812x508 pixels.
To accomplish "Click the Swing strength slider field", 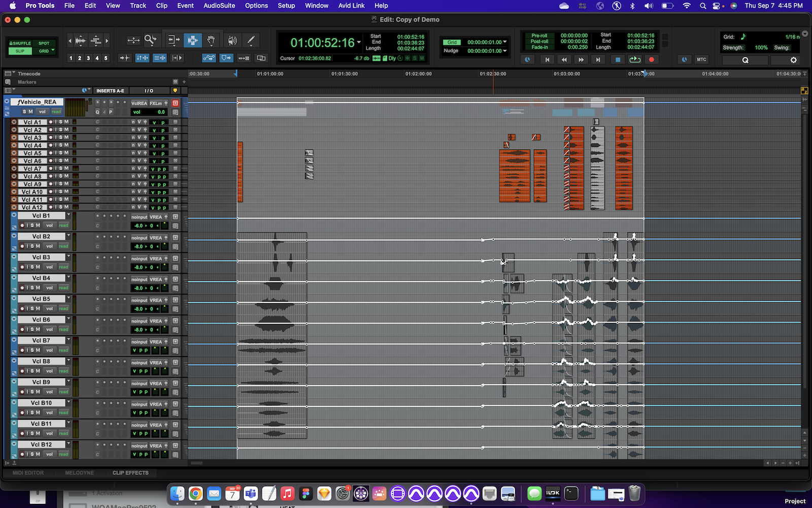I will 783,47.
